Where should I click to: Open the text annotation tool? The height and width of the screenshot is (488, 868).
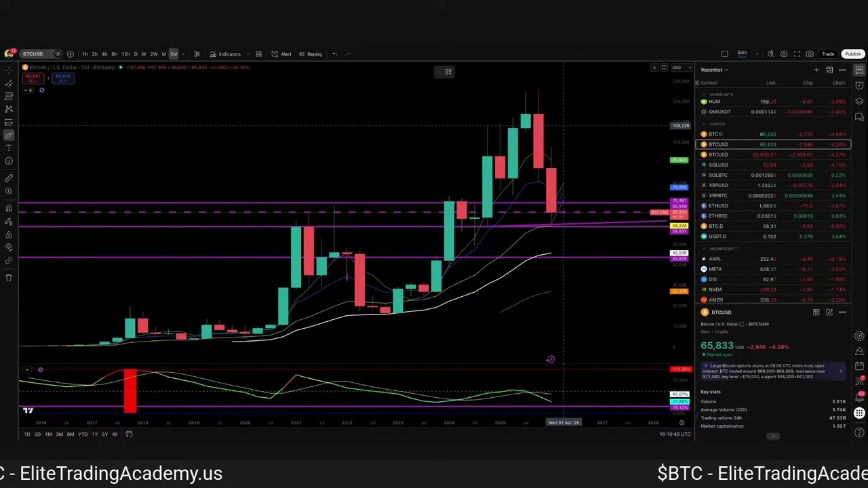pyautogui.click(x=9, y=148)
